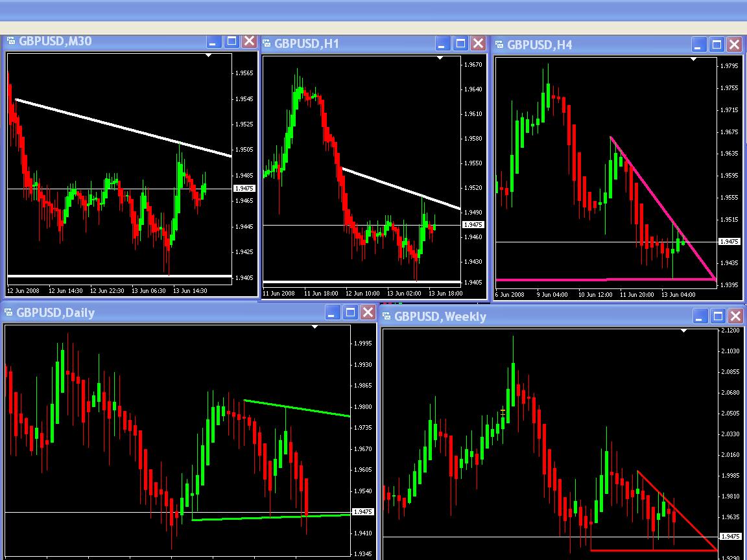747x560 pixels.
Task: Select the chart shift triangle on M30 chart
Action: 208,56
